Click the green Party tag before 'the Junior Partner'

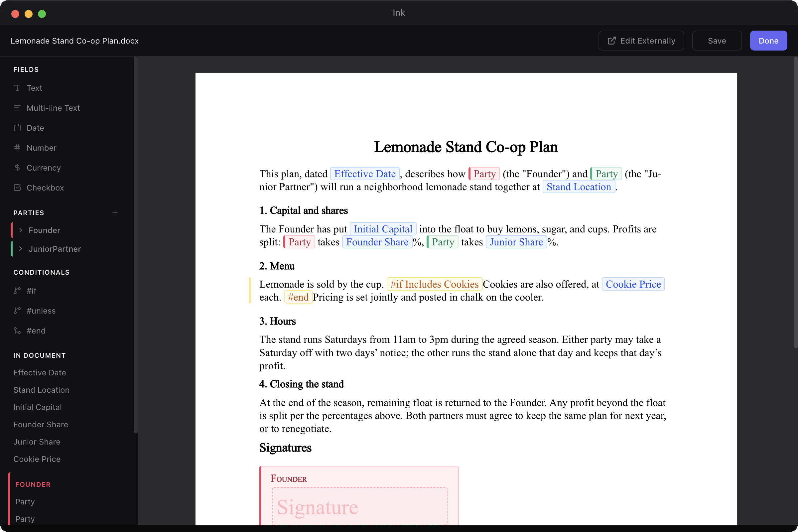click(606, 174)
